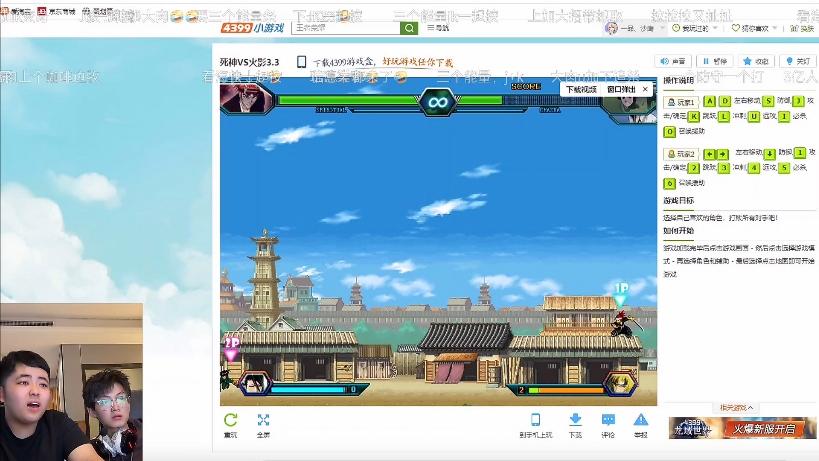Click the 举报 report warning icon

coord(641,421)
